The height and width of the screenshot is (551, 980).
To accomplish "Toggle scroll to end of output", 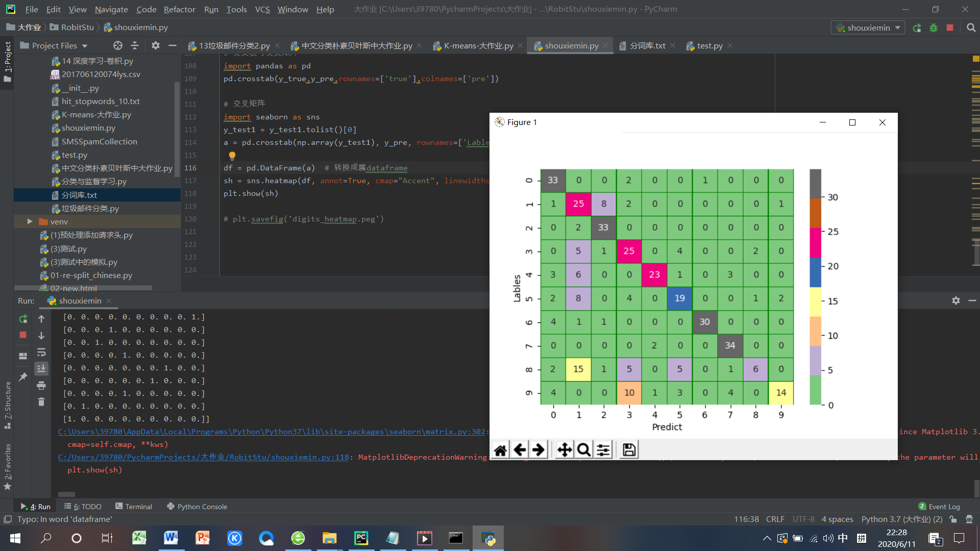I will pos(41,368).
